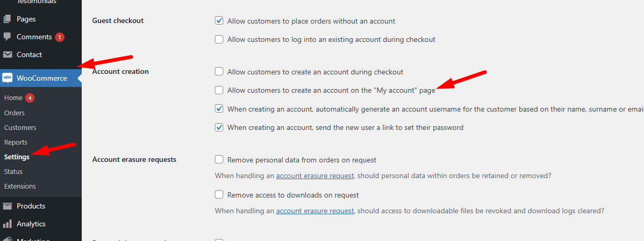Click the Analytics bar chart icon
This screenshot has height=241, width=644.
pos(7,224)
